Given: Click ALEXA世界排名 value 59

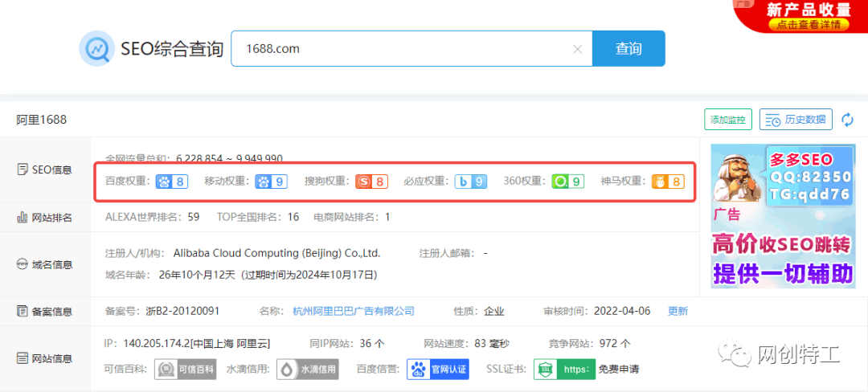Looking at the screenshot, I should pyautogui.click(x=193, y=217).
